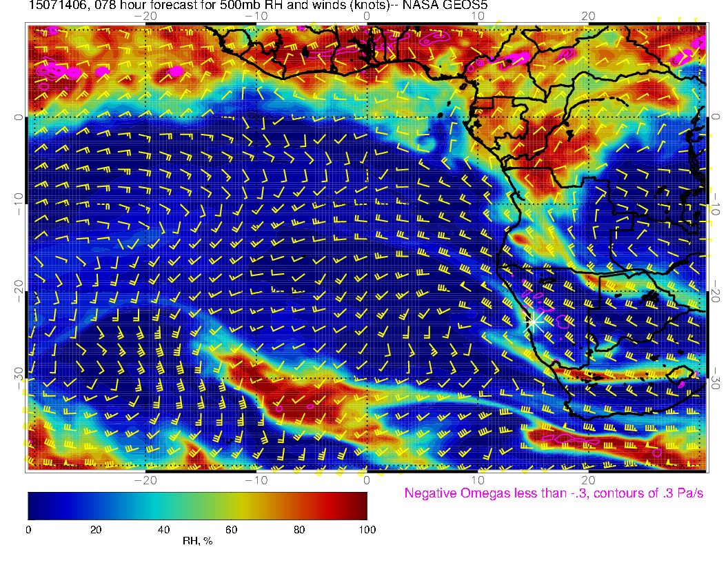This screenshot has width=728, height=563.
Task: Click the RH percent color bar legend
Action: click(197, 506)
